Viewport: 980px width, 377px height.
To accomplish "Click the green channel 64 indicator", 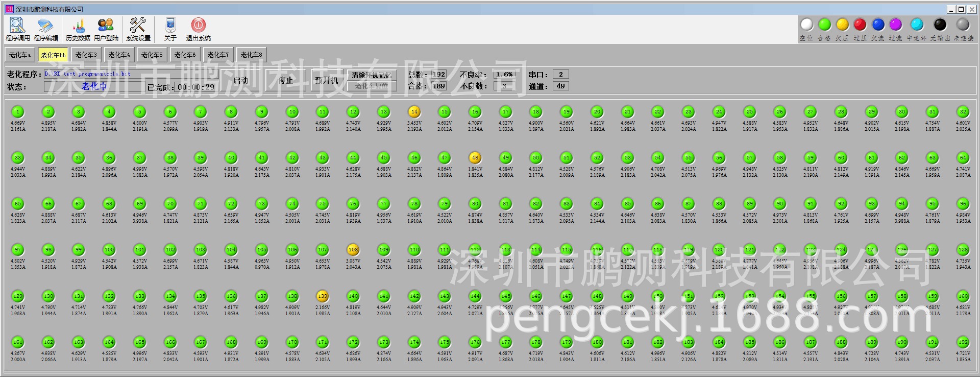I will (963, 157).
